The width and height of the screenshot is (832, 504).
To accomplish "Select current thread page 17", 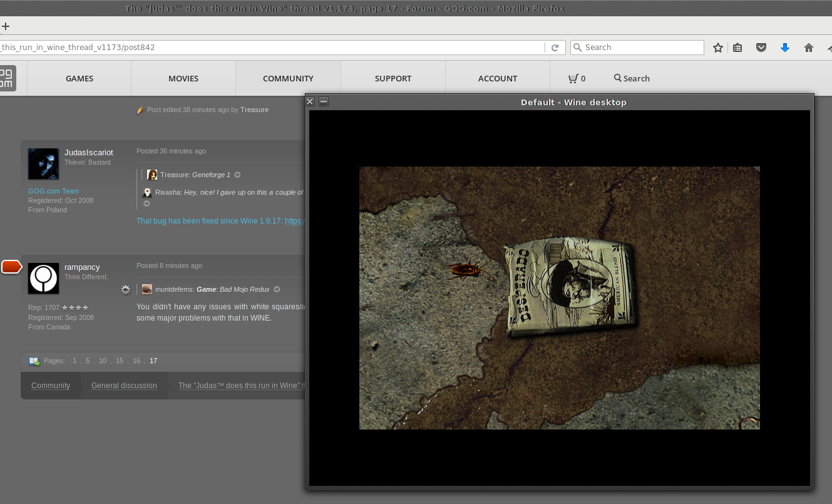I will pyautogui.click(x=153, y=361).
